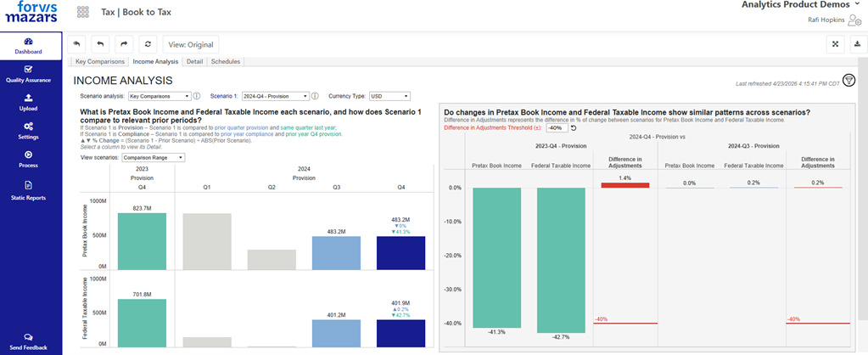
Task: Open the Currency Type dropdown
Action: click(389, 96)
